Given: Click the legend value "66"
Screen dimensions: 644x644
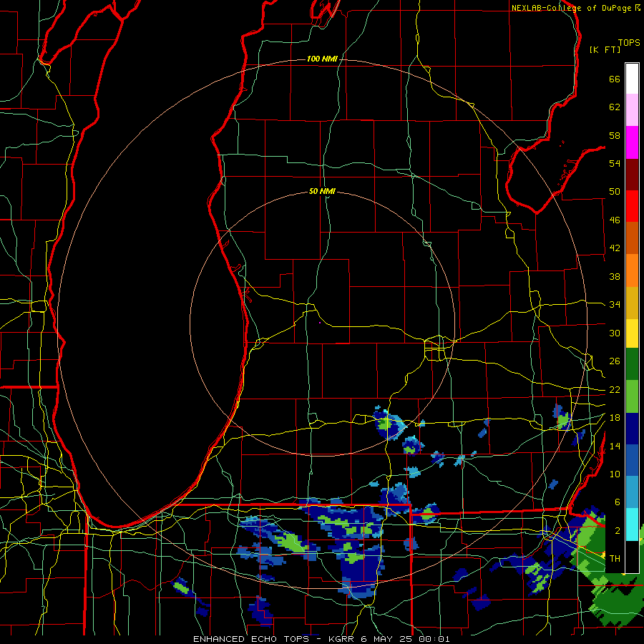Looking at the screenshot, I should tap(615, 79).
